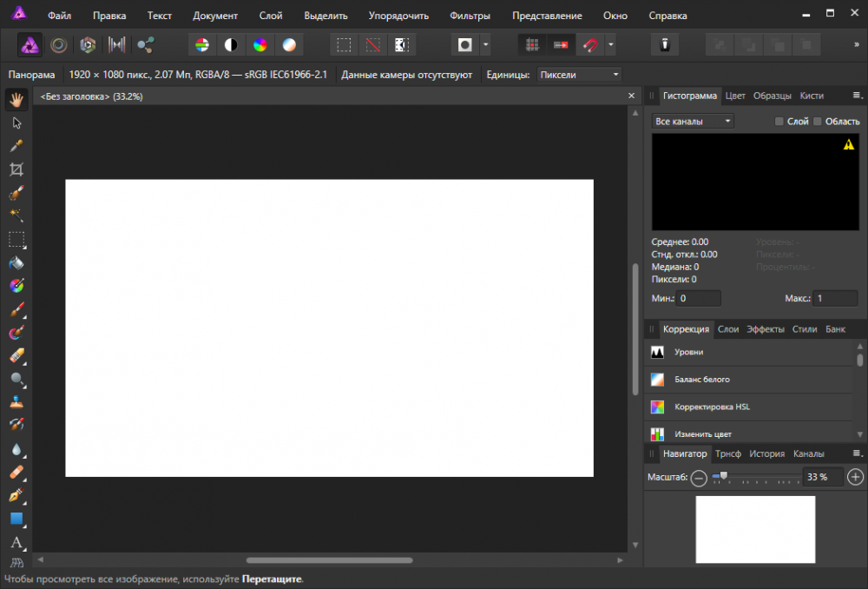The width and height of the screenshot is (868, 589).
Task: Select the Pen tool
Action: tap(16, 495)
